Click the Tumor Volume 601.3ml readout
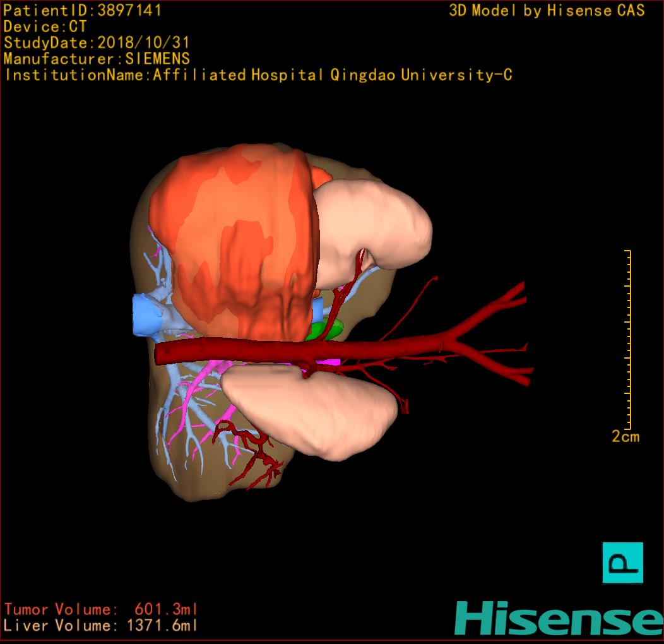Screen dimensions: 664x644 (101, 609)
